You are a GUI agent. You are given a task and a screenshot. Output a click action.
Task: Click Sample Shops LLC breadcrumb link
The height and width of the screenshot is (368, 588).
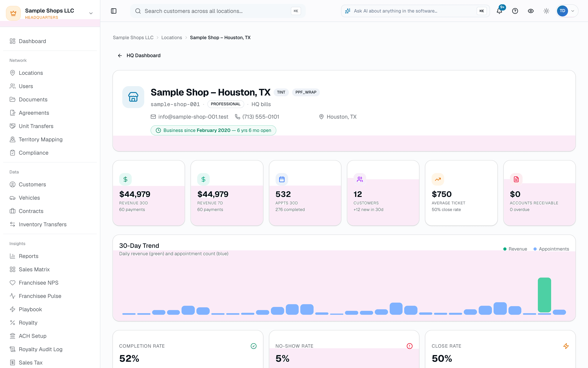[x=133, y=37]
